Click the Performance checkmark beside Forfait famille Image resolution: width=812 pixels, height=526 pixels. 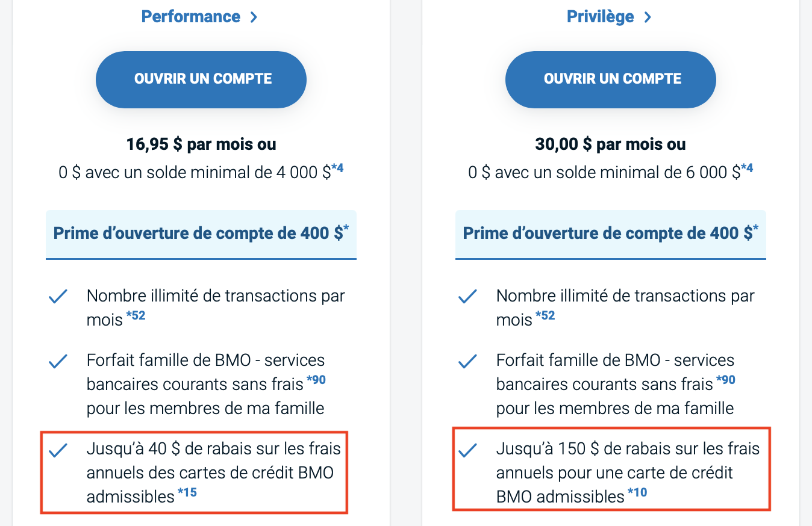(58, 361)
